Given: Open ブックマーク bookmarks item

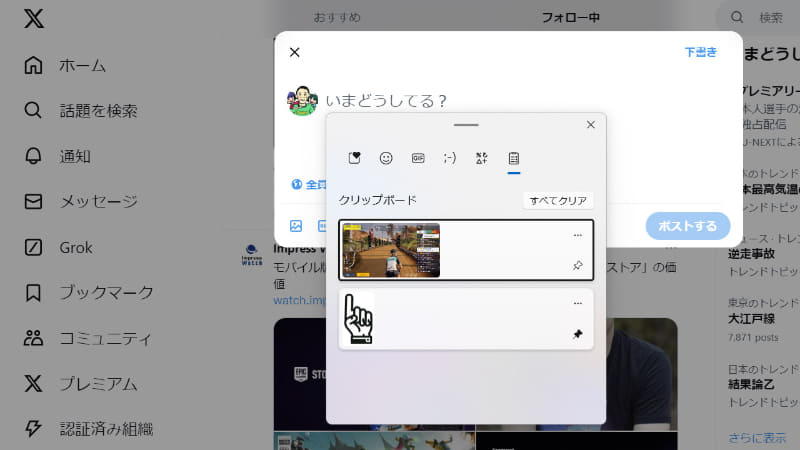Looking at the screenshot, I should [88, 292].
